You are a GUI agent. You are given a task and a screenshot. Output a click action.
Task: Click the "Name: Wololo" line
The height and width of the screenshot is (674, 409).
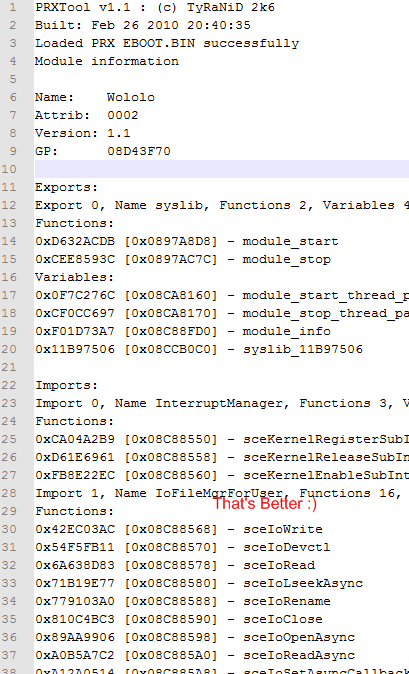point(95,97)
